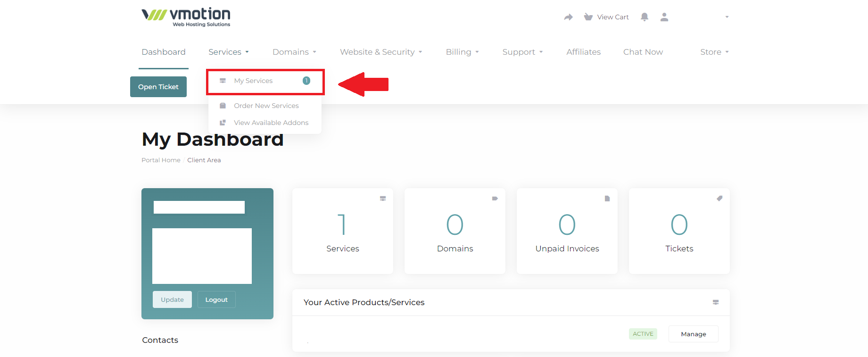The height and width of the screenshot is (357, 868).
Task: Click the Tickets card corner icon
Action: point(719,199)
